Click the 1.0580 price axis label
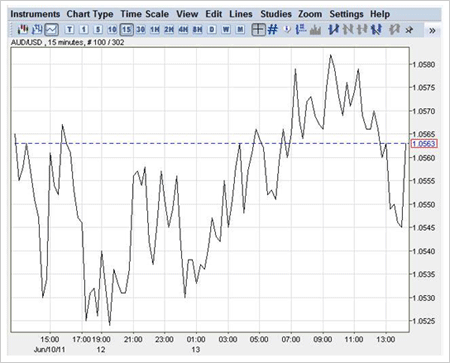This screenshot has width=450, height=363. point(424,64)
